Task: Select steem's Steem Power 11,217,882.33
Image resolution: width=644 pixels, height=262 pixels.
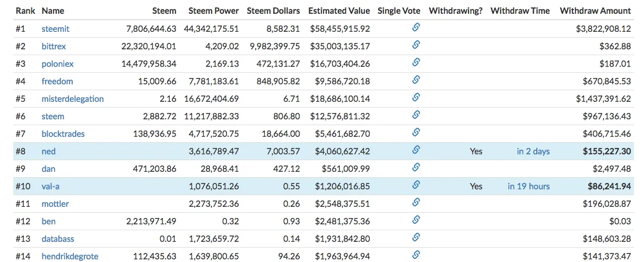Action: coord(212,116)
